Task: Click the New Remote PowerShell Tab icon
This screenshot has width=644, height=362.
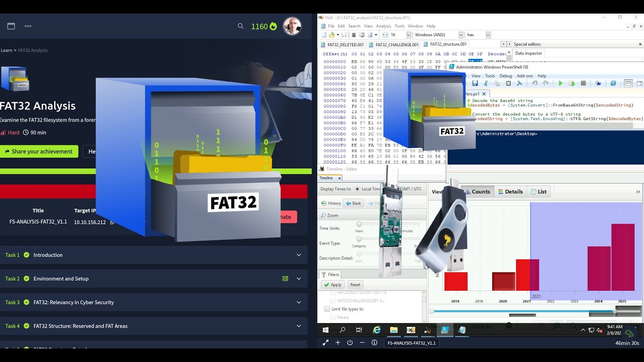Action: 598,83
